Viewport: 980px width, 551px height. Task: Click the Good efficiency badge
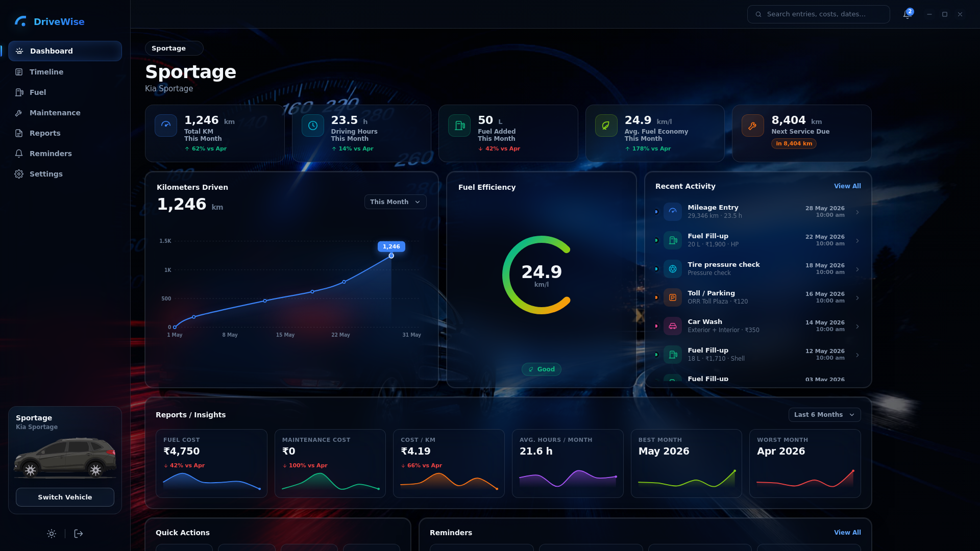pyautogui.click(x=541, y=369)
